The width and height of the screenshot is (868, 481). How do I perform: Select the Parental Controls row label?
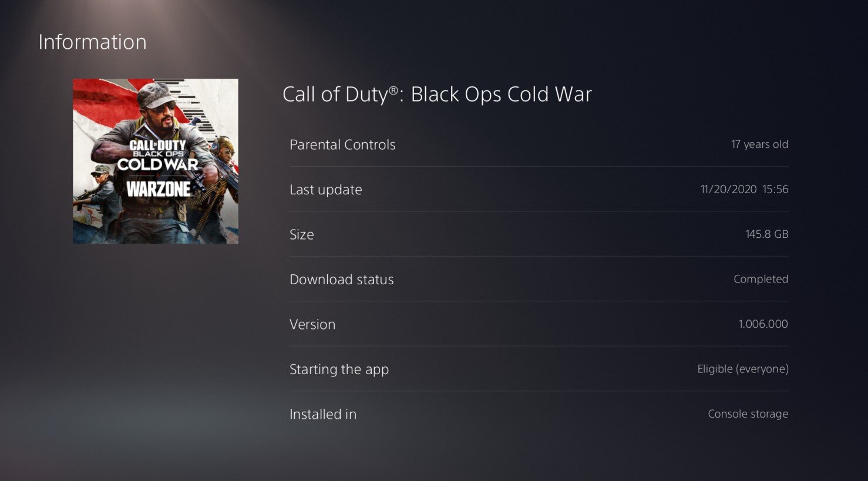(x=342, y=144)
